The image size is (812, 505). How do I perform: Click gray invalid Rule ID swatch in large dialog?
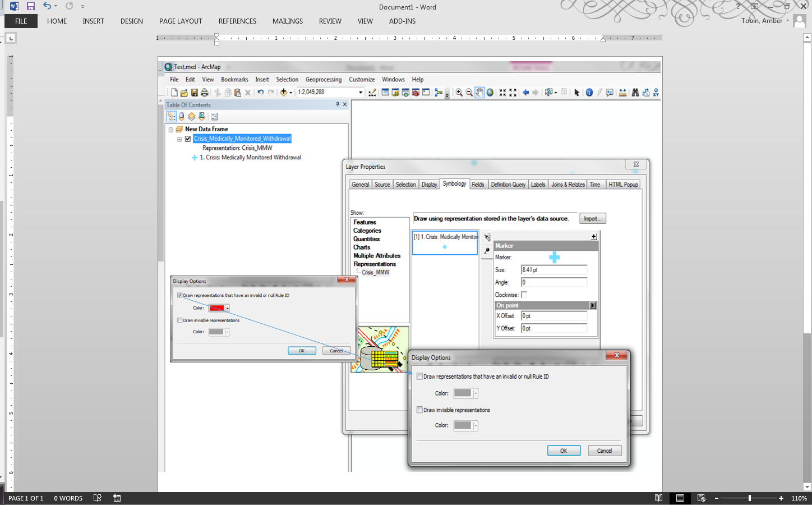tap(463, 393)
